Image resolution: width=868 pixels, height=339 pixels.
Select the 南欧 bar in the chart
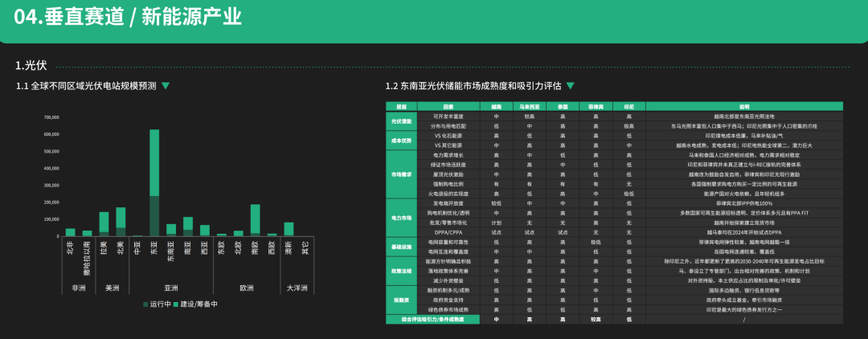coord(255,219)
